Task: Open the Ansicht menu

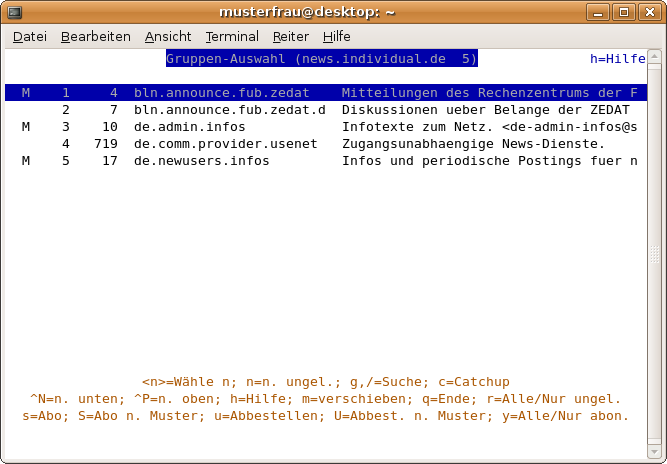Action: tap(167, 36)
